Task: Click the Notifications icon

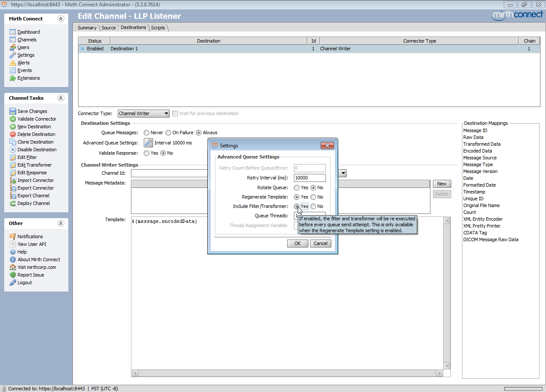Action: coord(13,236)
